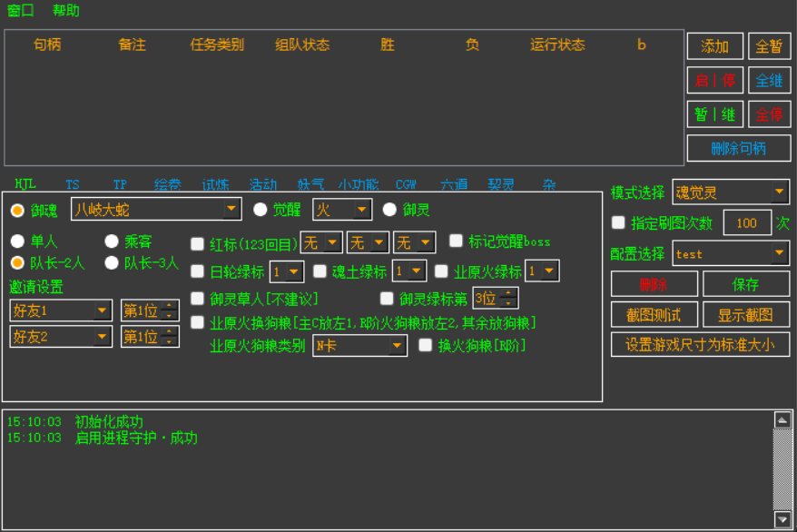
Task: Click the 截图测试 screenshot test button
Action: (654, 315)
